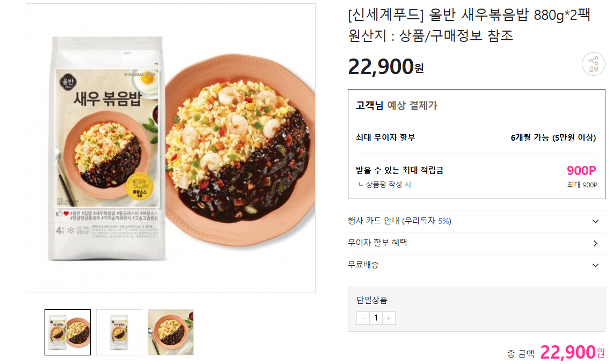Select second thumbnail showing package only

click(119, 332)
